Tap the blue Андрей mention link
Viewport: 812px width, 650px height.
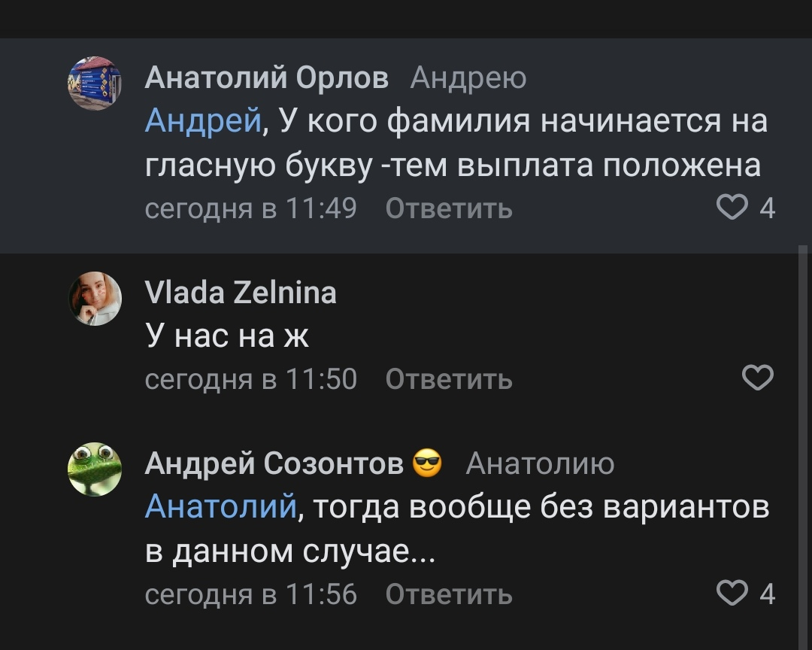[202, 120]
